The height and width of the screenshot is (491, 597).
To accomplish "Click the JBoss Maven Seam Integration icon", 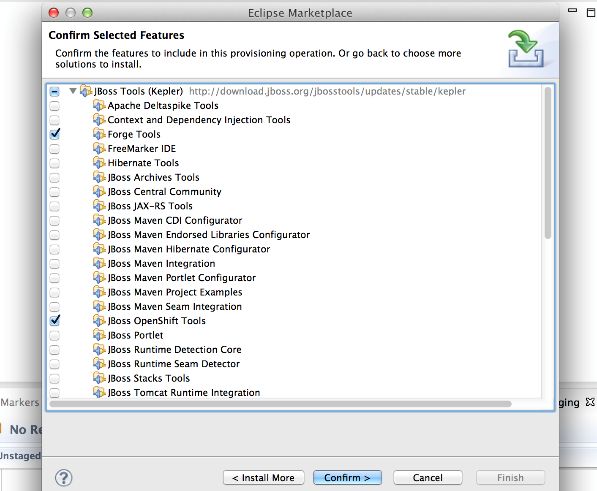I will 99,306.
